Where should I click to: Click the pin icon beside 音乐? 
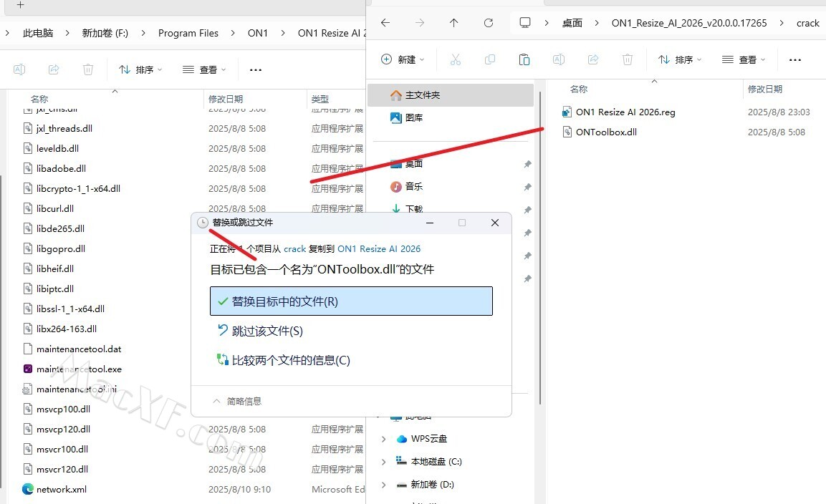tap(527, 187)
